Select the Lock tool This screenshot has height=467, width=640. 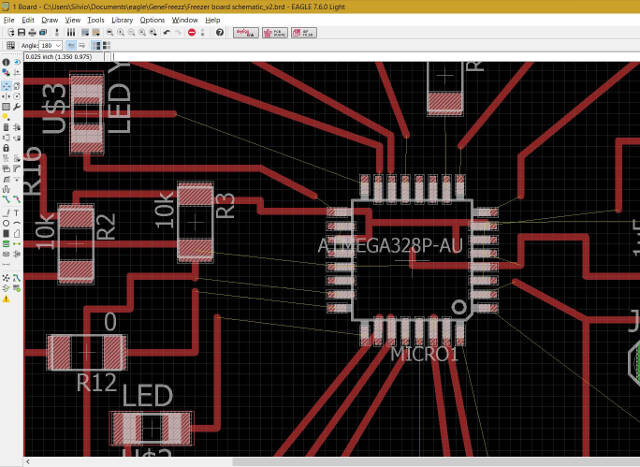pyautogui.click(x=6, y=148)
